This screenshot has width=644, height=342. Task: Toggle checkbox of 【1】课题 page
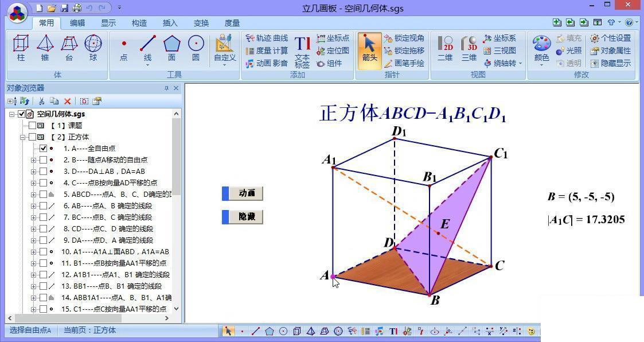tap(32, 125)
